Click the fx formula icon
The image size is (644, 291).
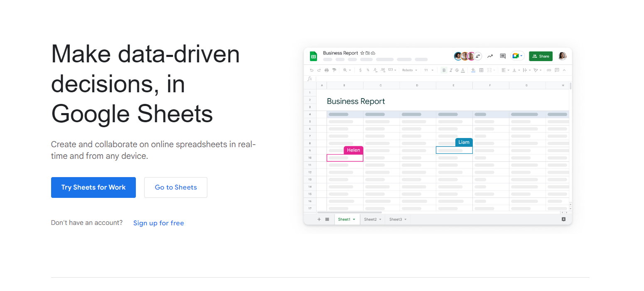(310, 79)
